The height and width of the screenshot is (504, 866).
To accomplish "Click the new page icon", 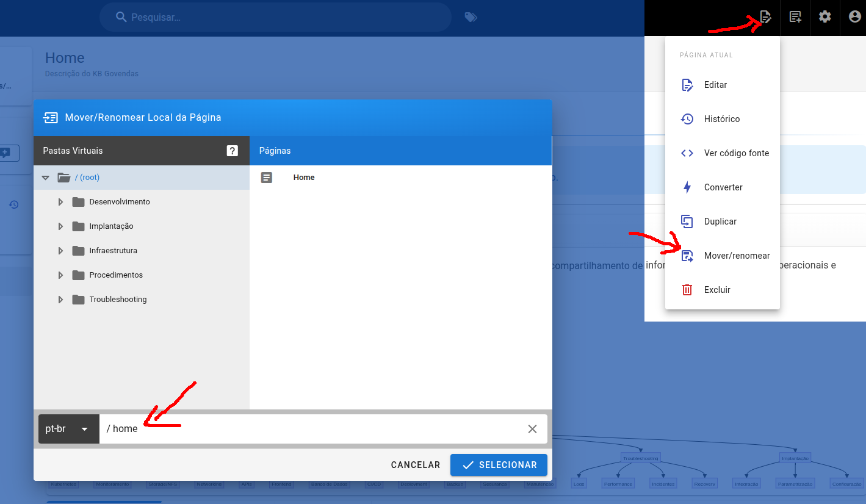I will [795, 17].
